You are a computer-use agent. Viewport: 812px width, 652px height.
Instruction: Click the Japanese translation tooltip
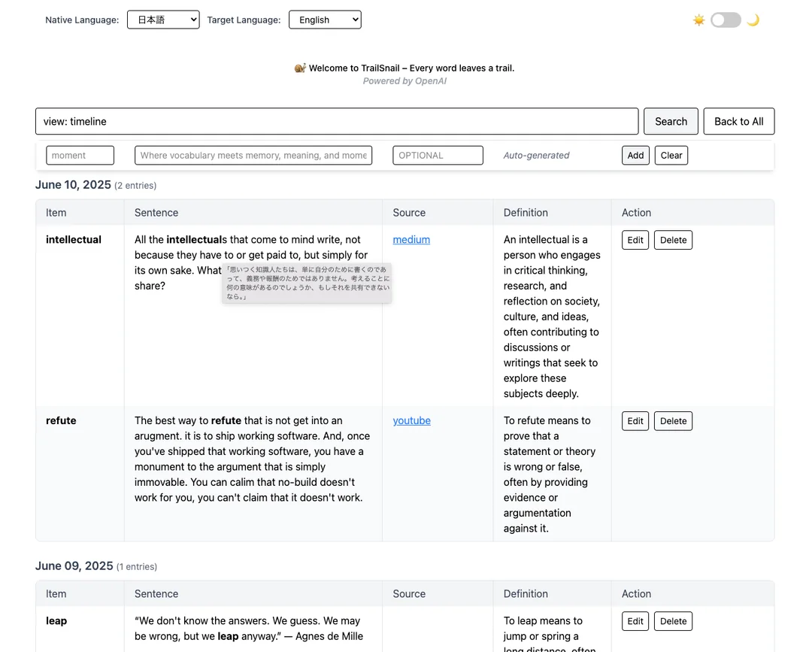pyautogui.click(x=307, y=283)
